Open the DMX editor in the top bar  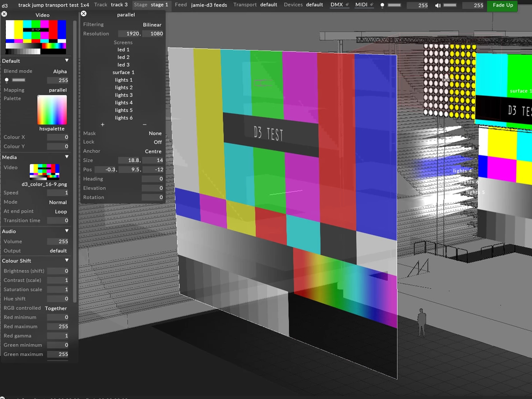(x=340, y=5)
